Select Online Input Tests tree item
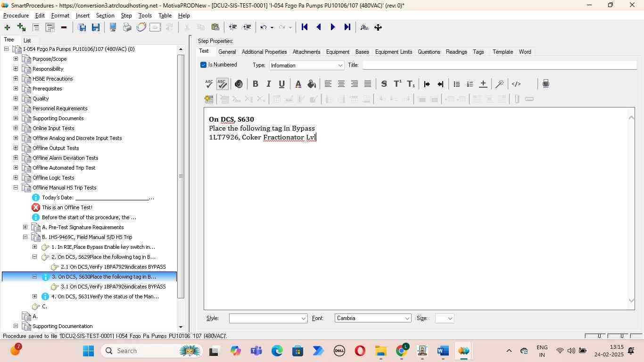 tap(53, 128)
